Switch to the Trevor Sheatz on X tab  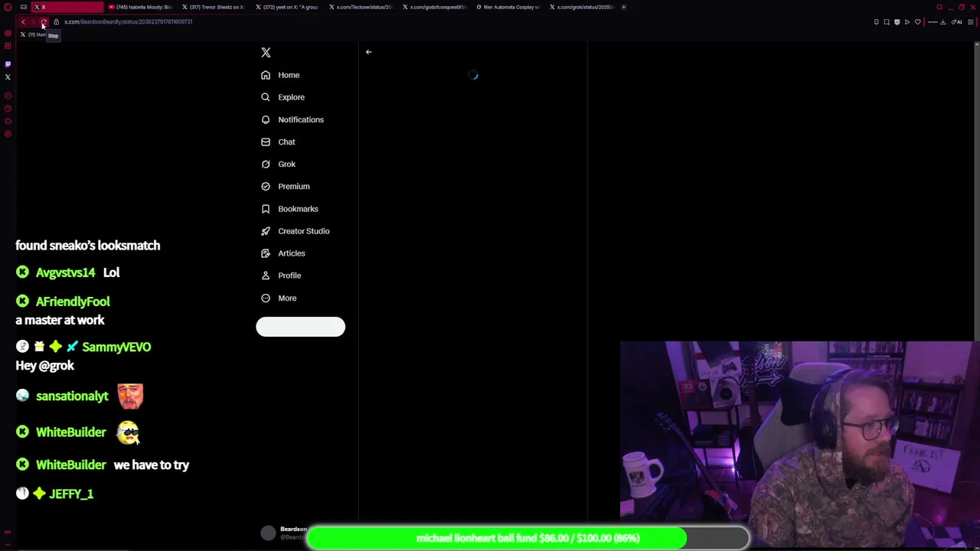(213, 7)
